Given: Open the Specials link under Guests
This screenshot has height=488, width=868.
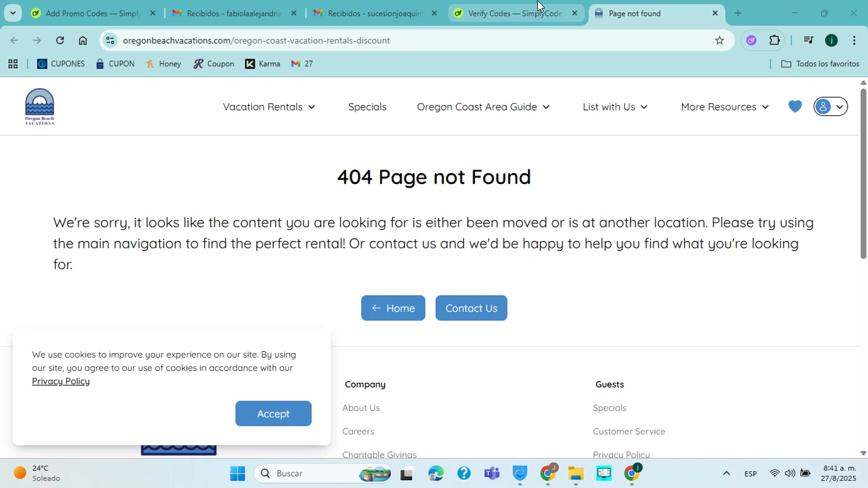Looking at the screenshot, I should pyautogui.click(x=609, y=408).
